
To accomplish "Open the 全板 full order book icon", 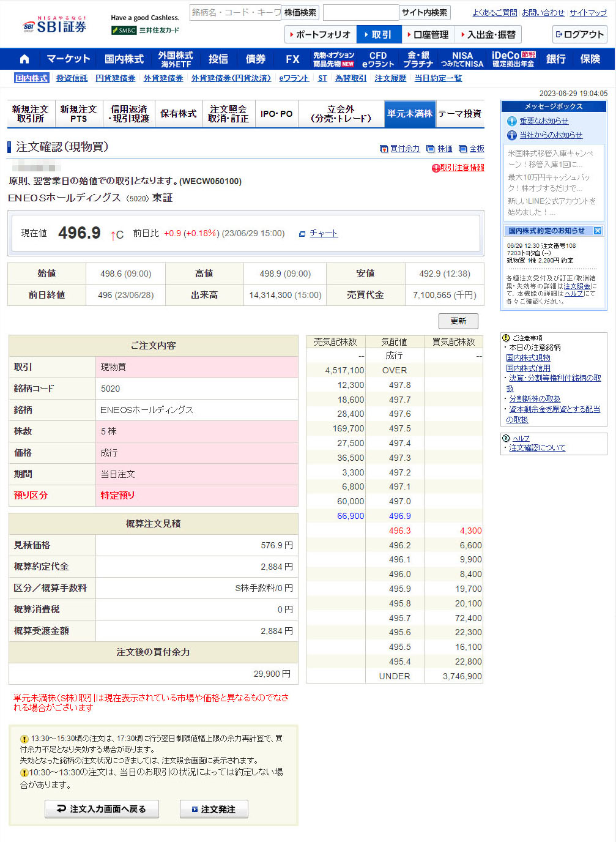I will pyautogui.click(x=463, y=149).
